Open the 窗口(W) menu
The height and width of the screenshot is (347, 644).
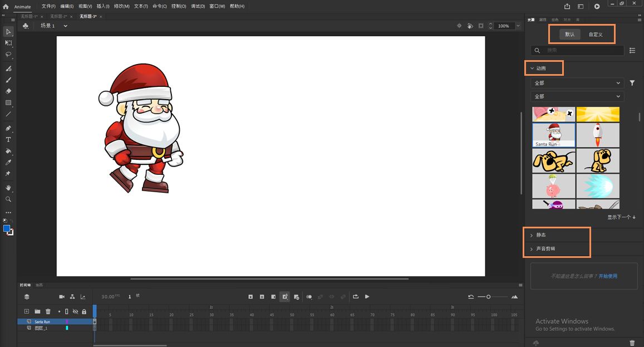[x=217, y=6]
